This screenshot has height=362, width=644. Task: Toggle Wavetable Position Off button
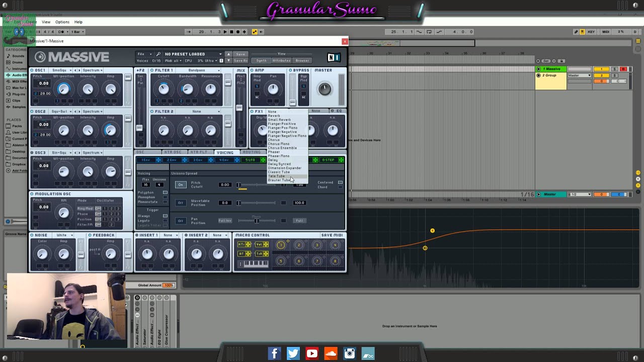[181, 203]
